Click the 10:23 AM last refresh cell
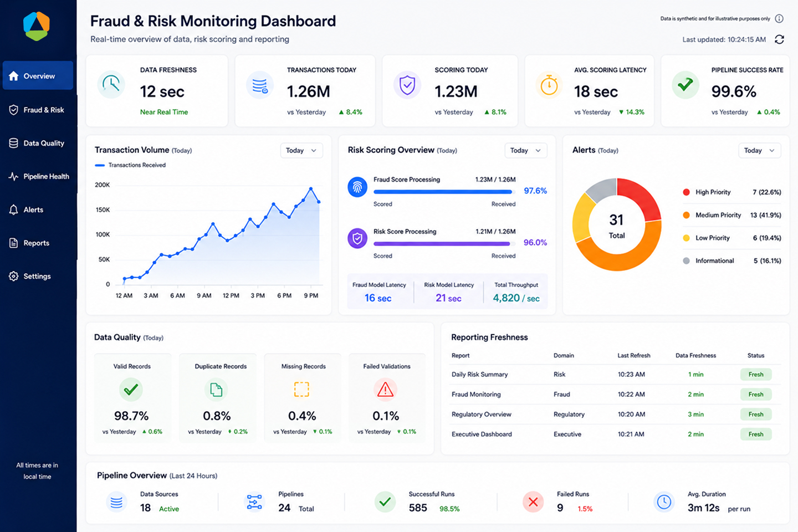 [631, 375]
